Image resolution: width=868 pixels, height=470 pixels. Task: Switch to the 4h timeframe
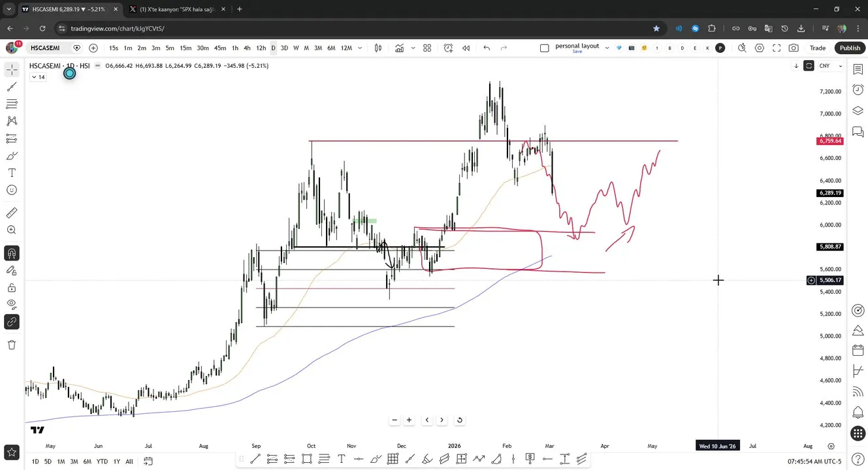247,48
